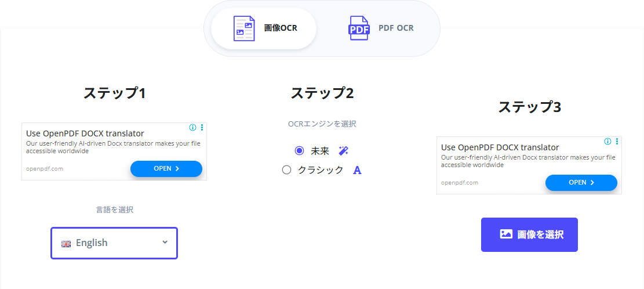Open the ad options menu in Step 3 ad
This screenshot has width=644, height=289.
click(617, 142)
